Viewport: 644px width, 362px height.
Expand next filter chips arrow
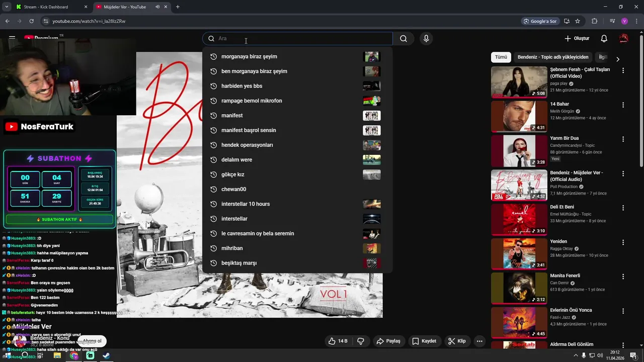(618, 59)
